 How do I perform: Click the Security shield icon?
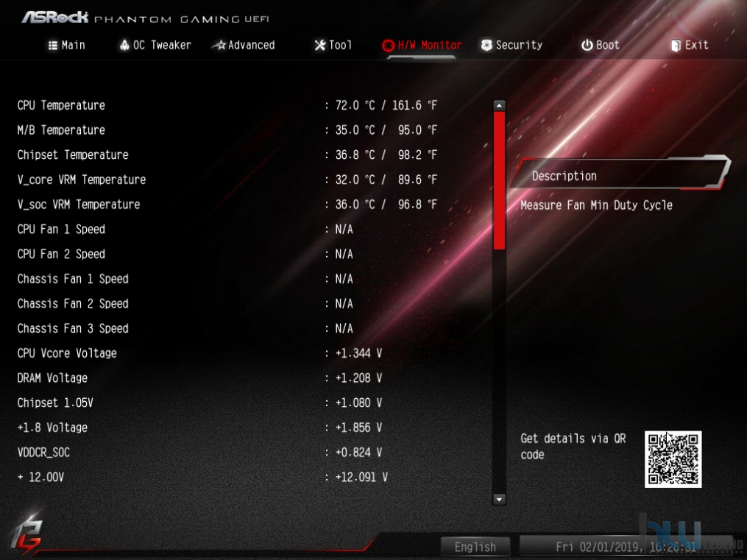tap(486, 45)
